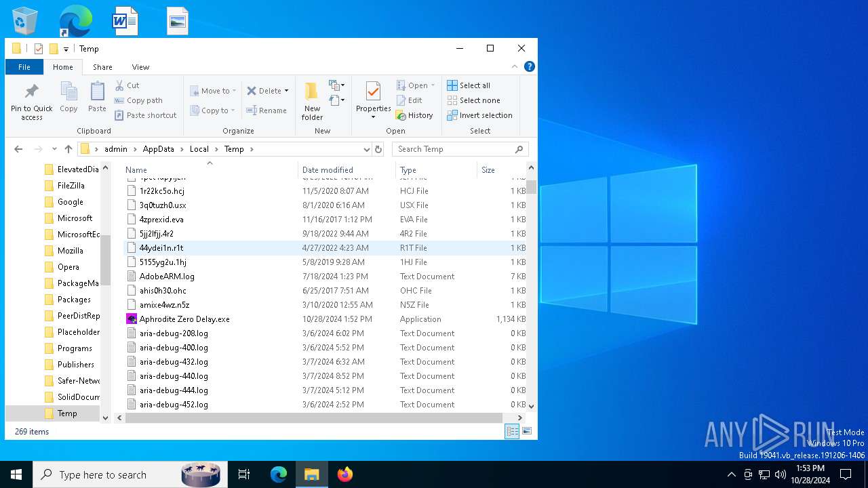Click the Help question mark icon

coord(530,66)
